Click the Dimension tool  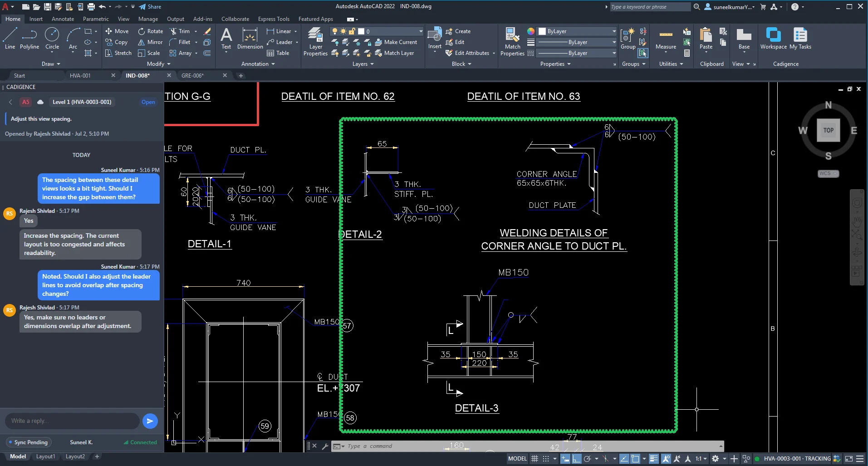[x=250, y=39]
